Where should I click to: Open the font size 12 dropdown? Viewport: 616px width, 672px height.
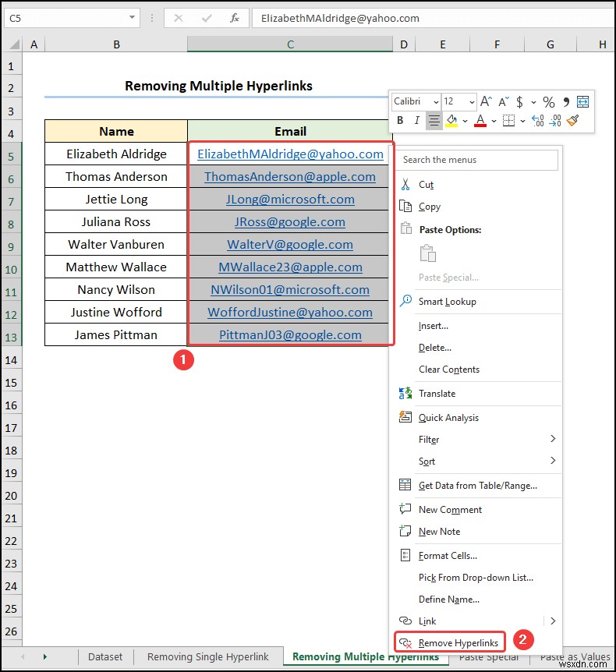click(472, 102)
